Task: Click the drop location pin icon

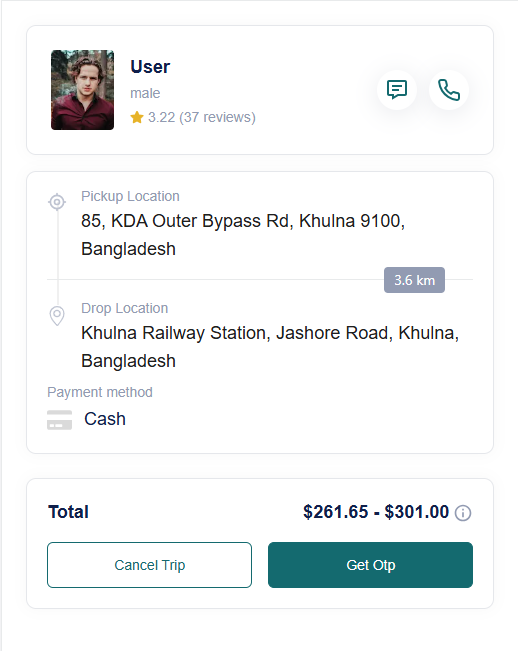Action: (57, 316)
